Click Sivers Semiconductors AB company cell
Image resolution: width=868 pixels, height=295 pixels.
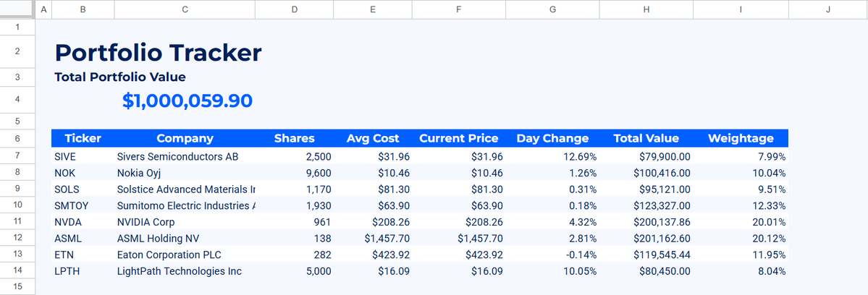pyautogui.click(x=185, y=156)
